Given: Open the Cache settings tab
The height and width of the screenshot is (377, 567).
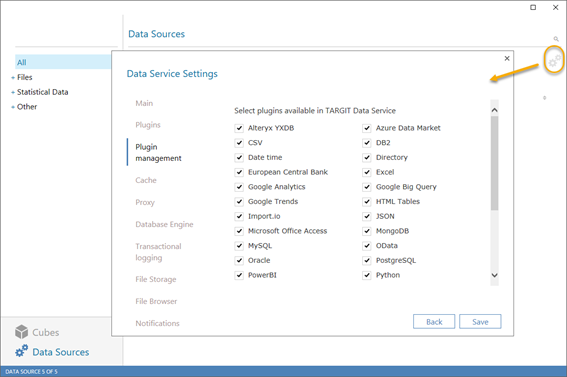Looking at the screenshot, I should (146, 180).
